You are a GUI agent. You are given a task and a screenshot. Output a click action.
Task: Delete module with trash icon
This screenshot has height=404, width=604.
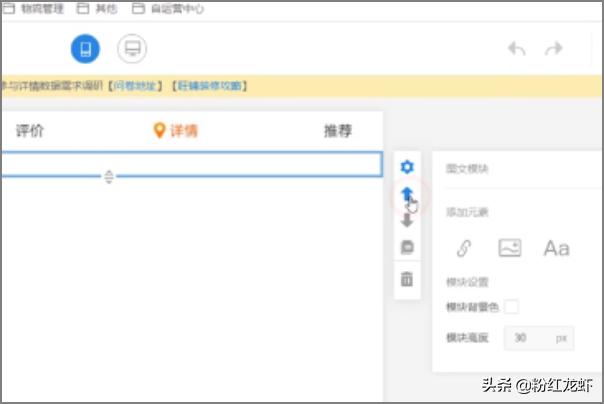tap(407, 279)
